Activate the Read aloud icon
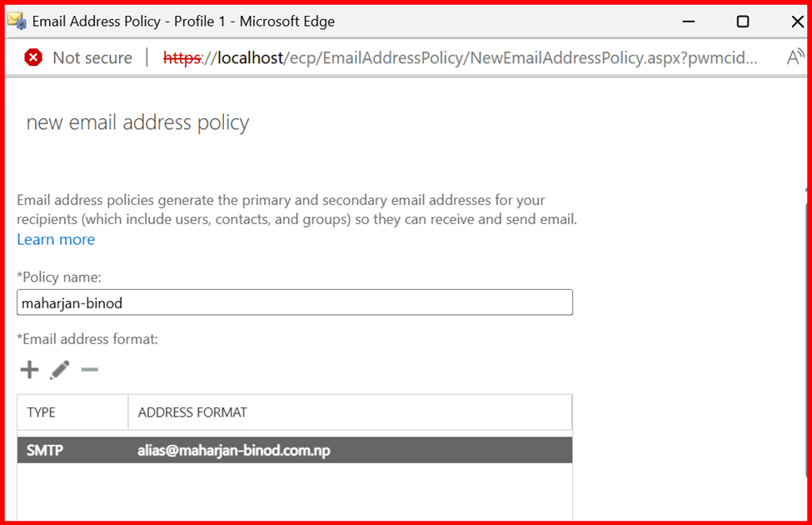 pyautogui.click(x=795, y=57)
